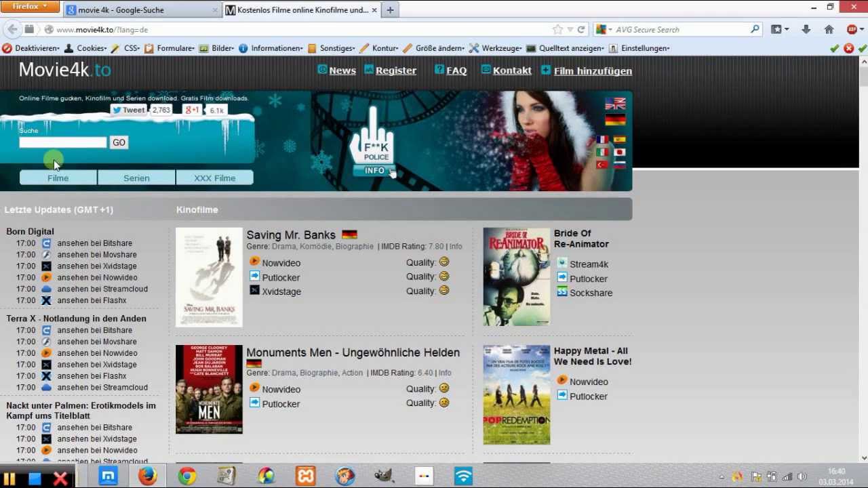Go to the Firefox home page icon
The image size is (868, 488).
[x=829, y=30]
